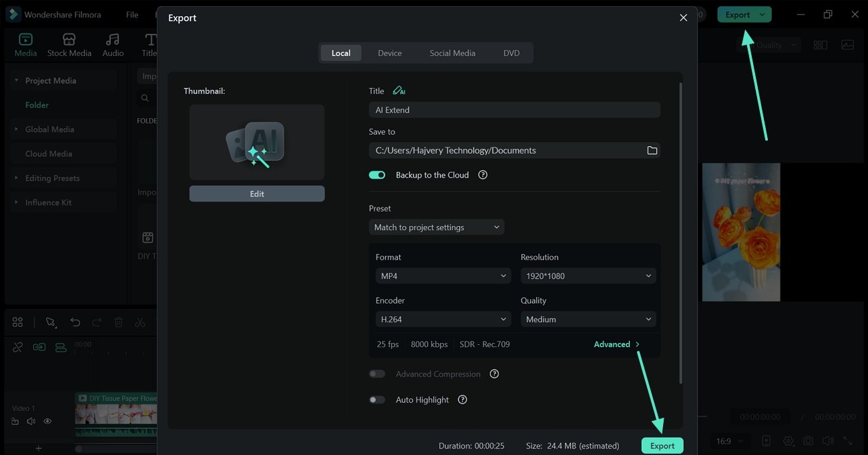Change the aspect ratio using the 16:9 dropdown
Viewport: 868px width, 455px height.
tap(729, 441)
